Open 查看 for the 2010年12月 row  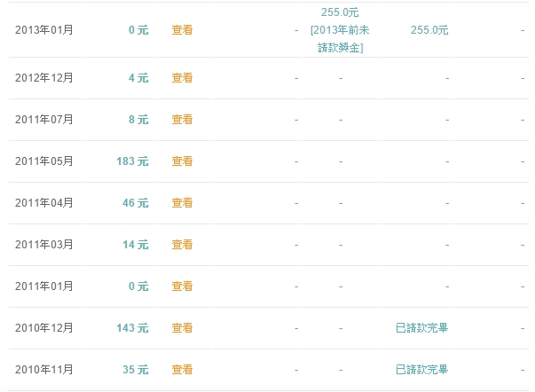pyautogui.click(x=182, y=328)
